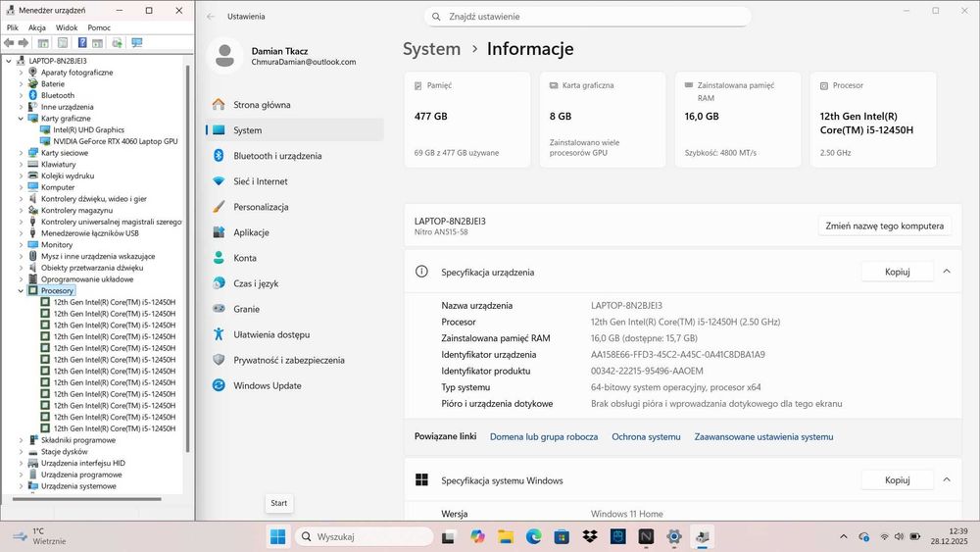Click the Aplikacje icon in Settings sidebar
This screenshot has height=552, width=980.
[219, 232]
